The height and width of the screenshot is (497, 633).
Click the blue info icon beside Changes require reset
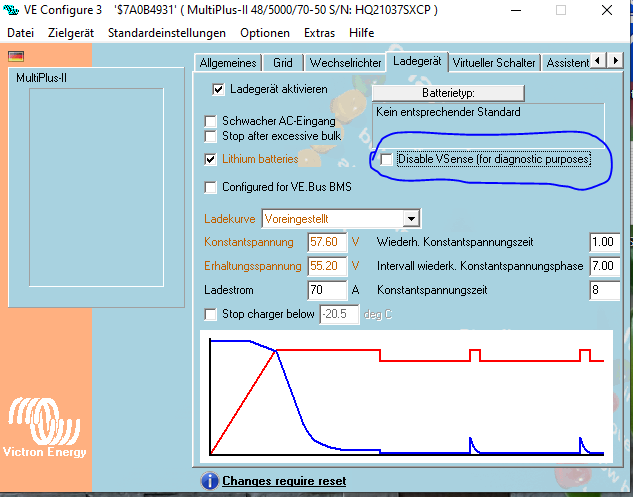coord(210,481)
